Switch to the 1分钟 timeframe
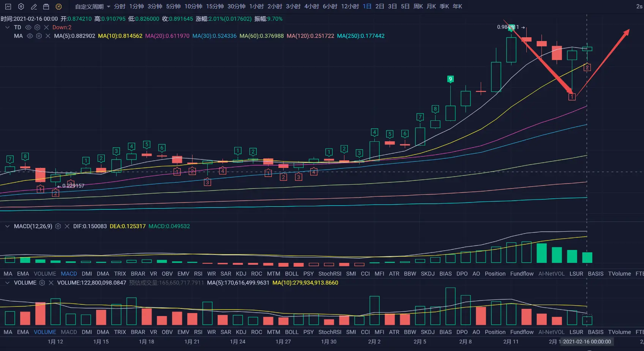 pos(136,6)
